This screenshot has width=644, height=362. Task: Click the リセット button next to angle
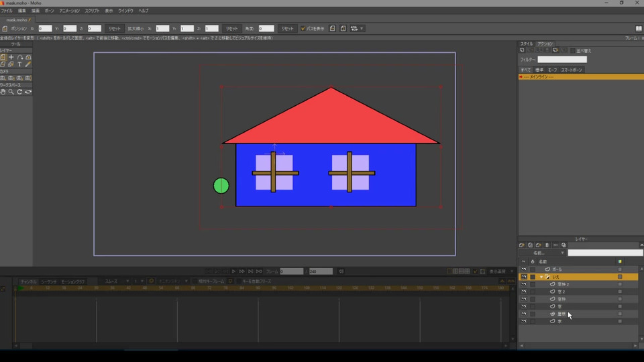(287, 29)
